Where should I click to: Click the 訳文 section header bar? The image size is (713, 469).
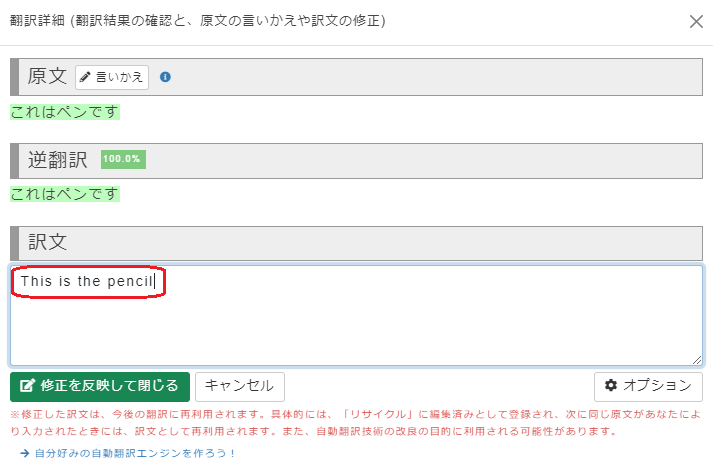click(356, 243)
